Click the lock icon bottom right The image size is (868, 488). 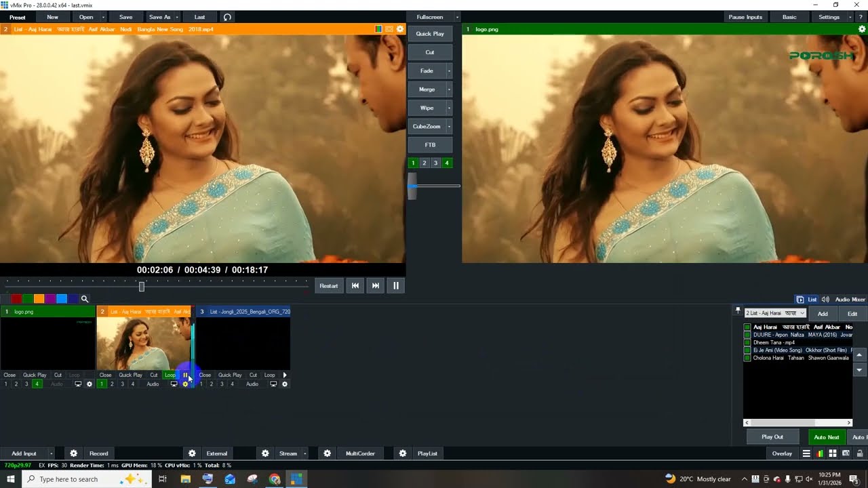[860, 453]
